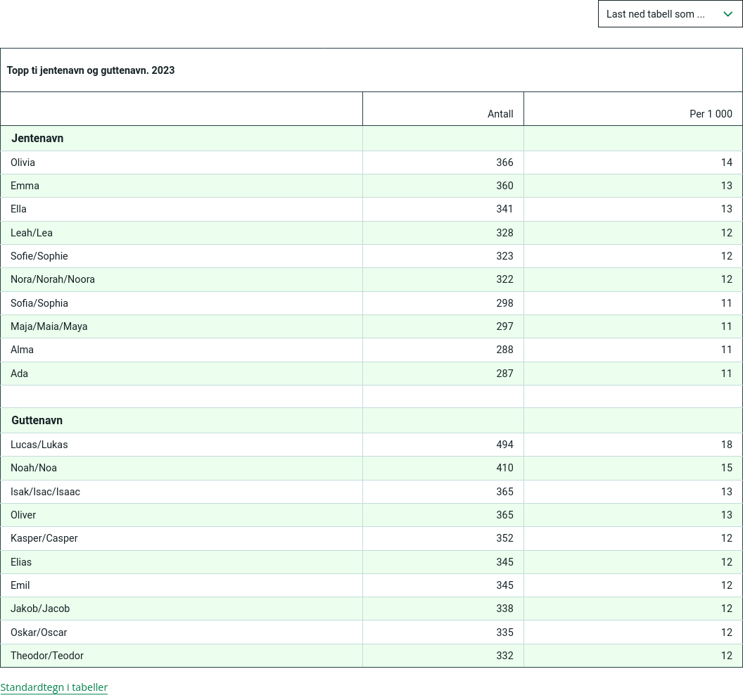Click the name 'Jakob/Jacob'
The width and height of the screenshot is (743, 700).
click(40, 609)
